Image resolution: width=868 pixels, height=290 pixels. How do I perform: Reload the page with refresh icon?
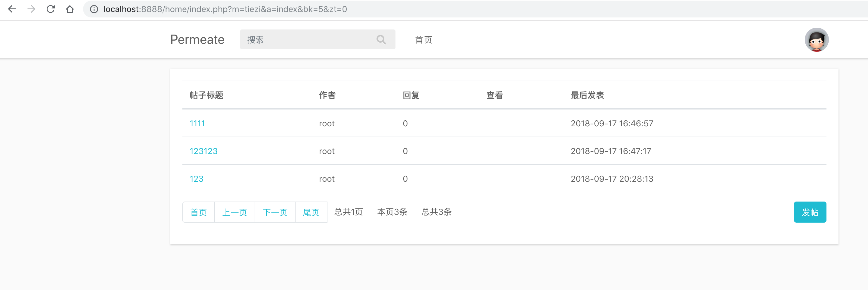(x=51, y=9)
